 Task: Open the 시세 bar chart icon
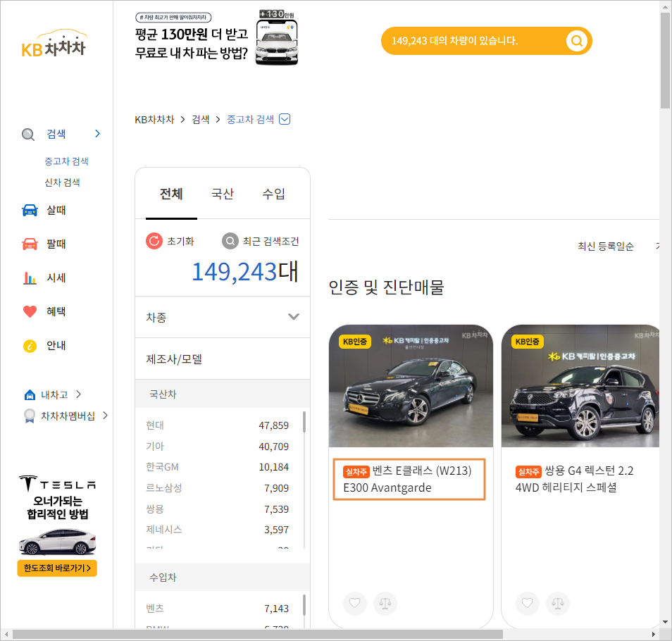30,278
